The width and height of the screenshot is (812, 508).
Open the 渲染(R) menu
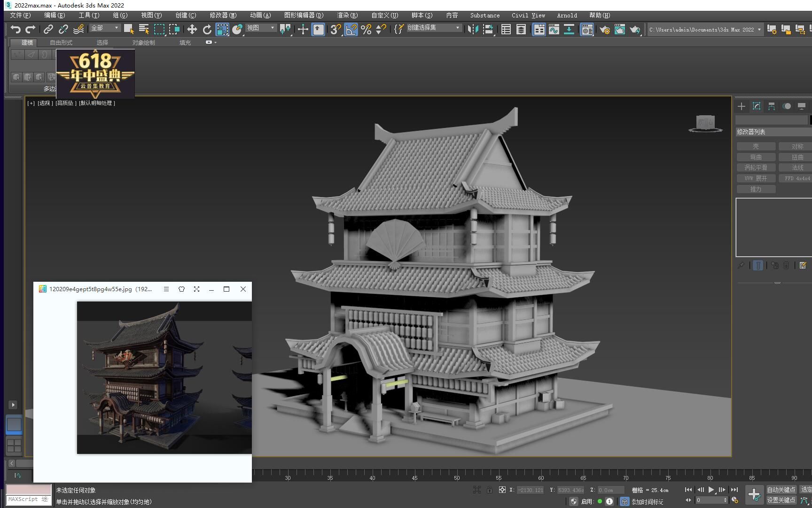point(348,15)
